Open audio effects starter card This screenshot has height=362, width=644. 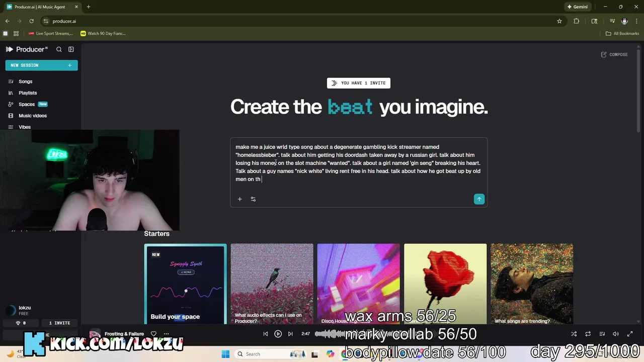click(x=272, y=284)
